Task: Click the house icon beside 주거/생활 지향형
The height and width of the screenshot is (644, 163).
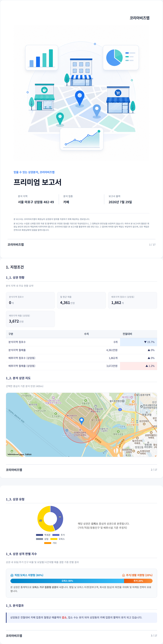Action: pyautogui.click(x=123, y=575)
